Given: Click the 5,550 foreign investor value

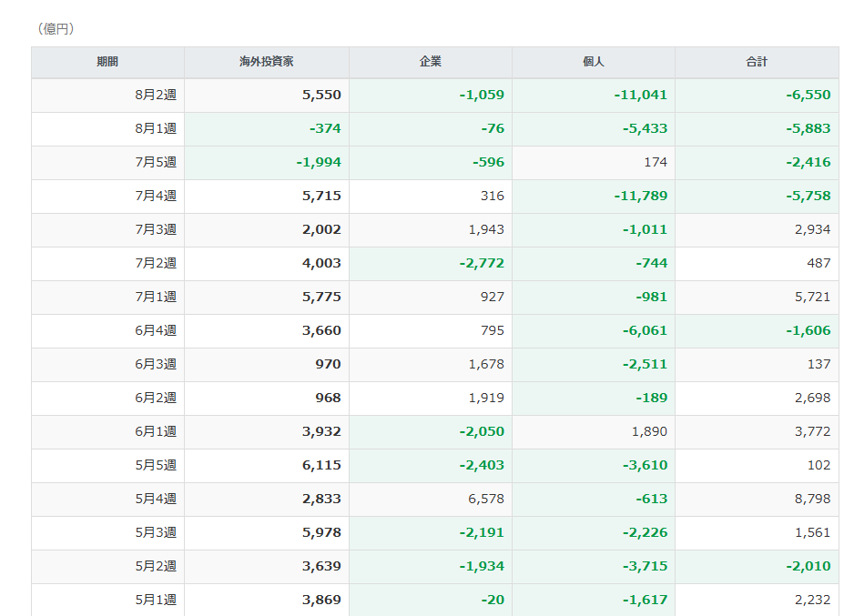Looking at the screenshot, I should point(321,96).
